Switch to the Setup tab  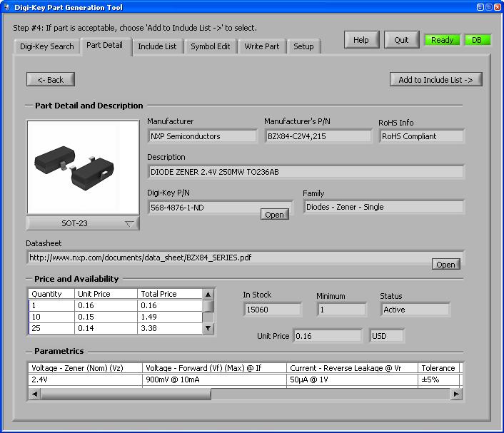pyautogui.click(x=303, y=46)
